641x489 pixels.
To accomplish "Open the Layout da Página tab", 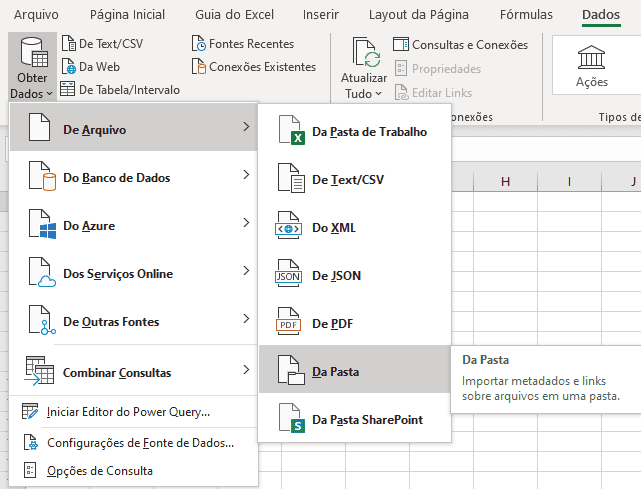I will point(419,15).
